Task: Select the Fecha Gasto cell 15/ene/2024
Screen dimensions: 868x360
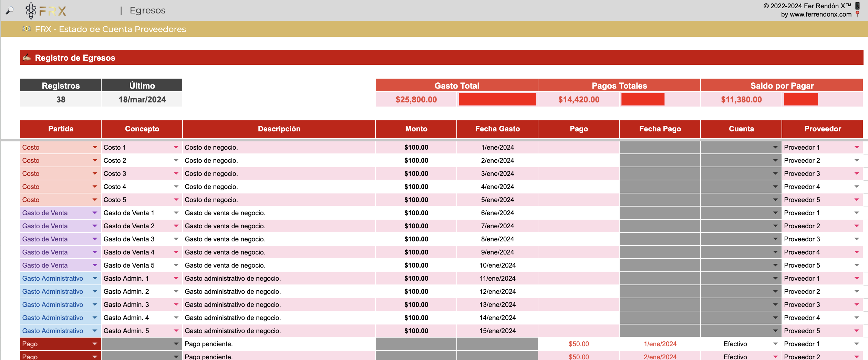Action: coord(497,331)
